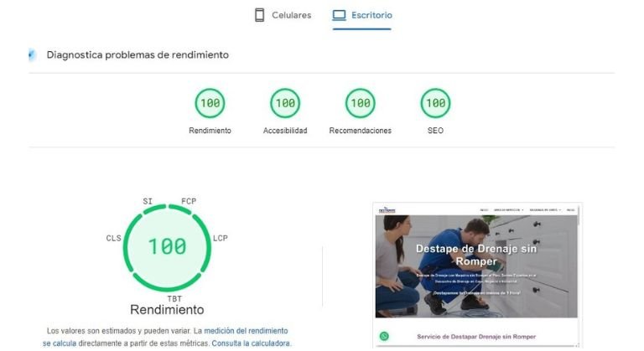Viewport: 644px width, 351px height.
Task: Open the 'Consulta la calculadora' link
Action: [251, 343]
